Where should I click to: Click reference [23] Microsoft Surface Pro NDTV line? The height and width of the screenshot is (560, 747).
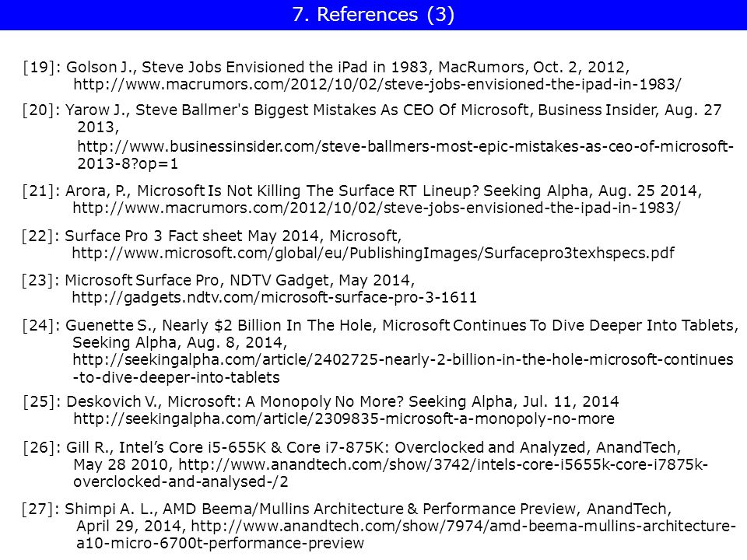pyautogui.click(x=218, y=280)
